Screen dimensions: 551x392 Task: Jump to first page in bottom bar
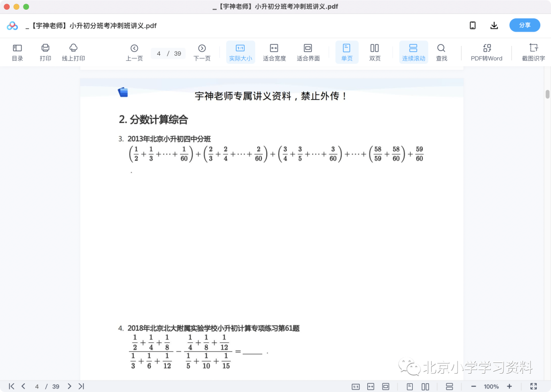coord(12,386)
